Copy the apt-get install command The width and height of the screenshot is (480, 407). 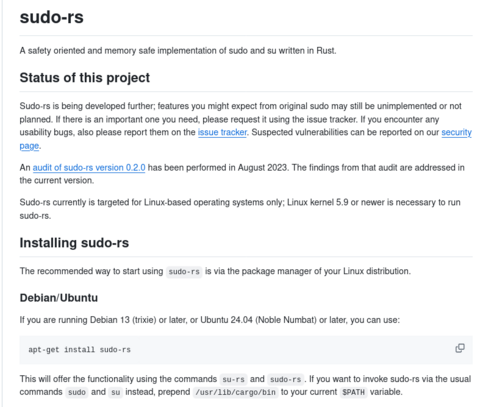tap(460, 348)
